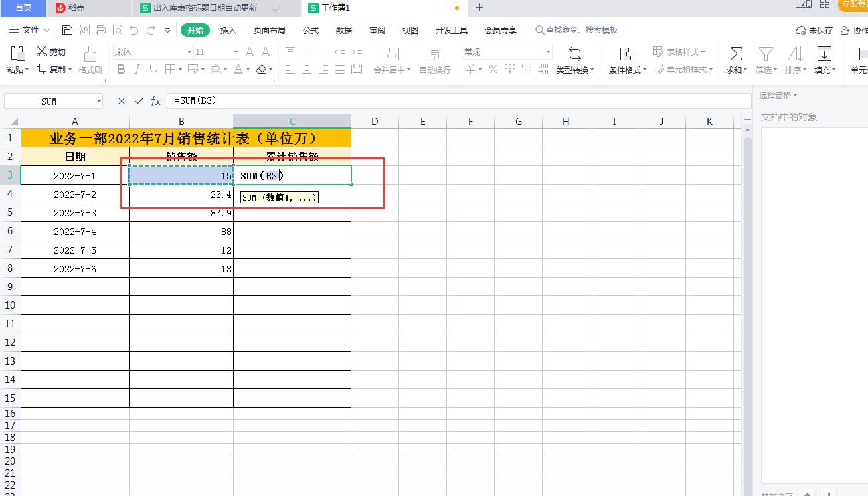Click the Unsaved (未保存) cloud button
868x496 pixels.
(x=814, y=30)
